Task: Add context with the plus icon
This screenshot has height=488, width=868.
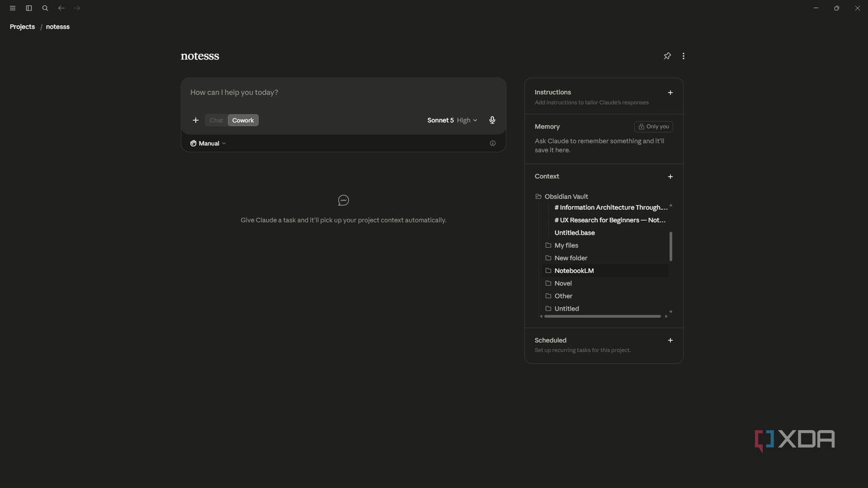Action: pos(670,177)
